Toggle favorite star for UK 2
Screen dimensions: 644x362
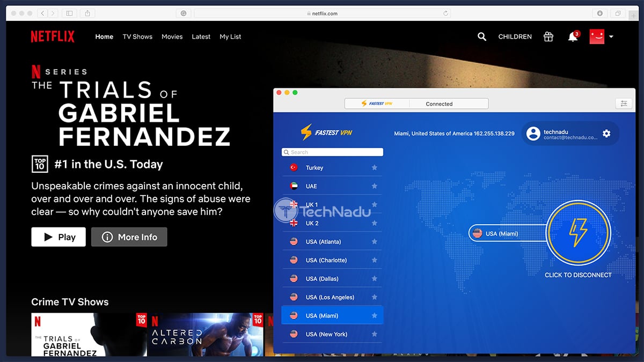375,223
